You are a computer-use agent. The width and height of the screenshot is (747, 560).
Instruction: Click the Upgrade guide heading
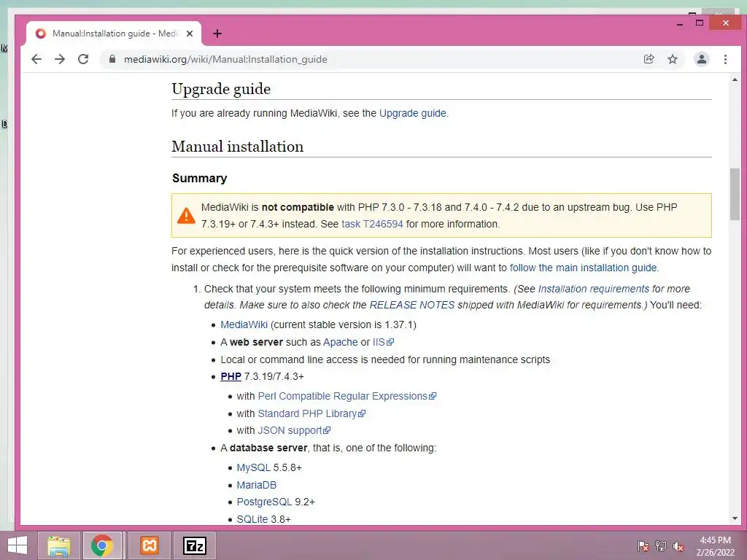click(x=221, y=89)
